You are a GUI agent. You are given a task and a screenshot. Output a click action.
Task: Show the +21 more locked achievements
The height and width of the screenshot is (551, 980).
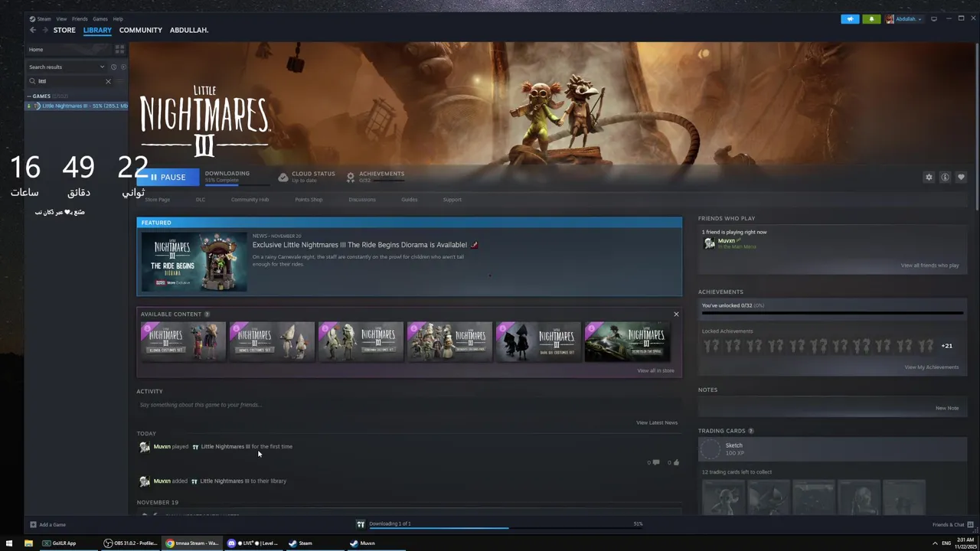tap(946, 346)
